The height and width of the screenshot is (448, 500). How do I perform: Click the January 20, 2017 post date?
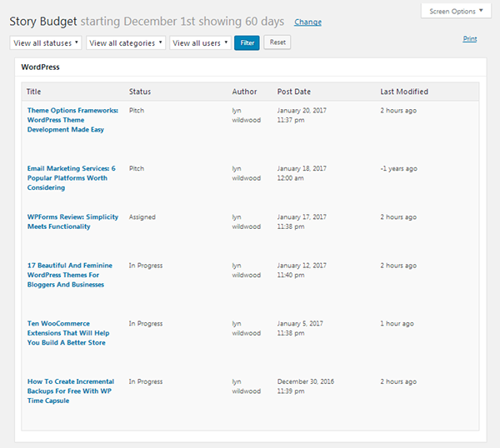(302, 115)
